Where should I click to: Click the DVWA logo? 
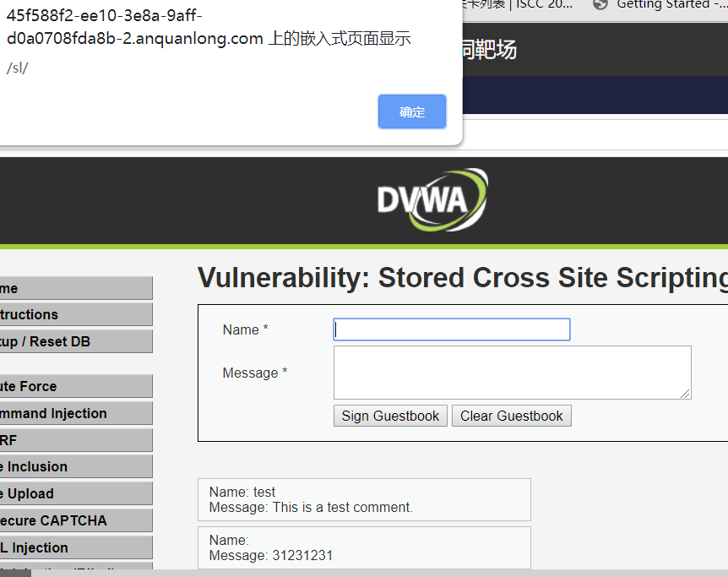(x=432, y=199)
